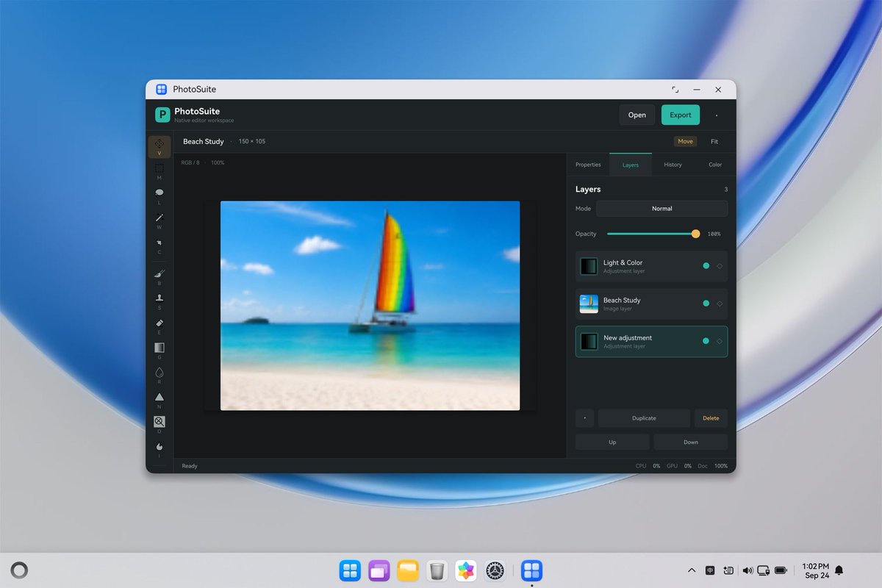Click the green Export button
The image size is (882, 588).
pos(681,115)
